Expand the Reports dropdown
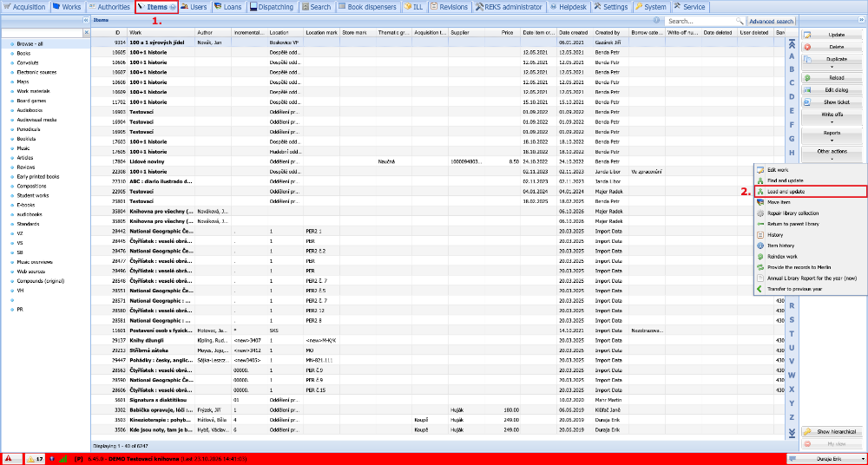The height and width of the screenshot is (465, 868). click(x=832, y=135)
